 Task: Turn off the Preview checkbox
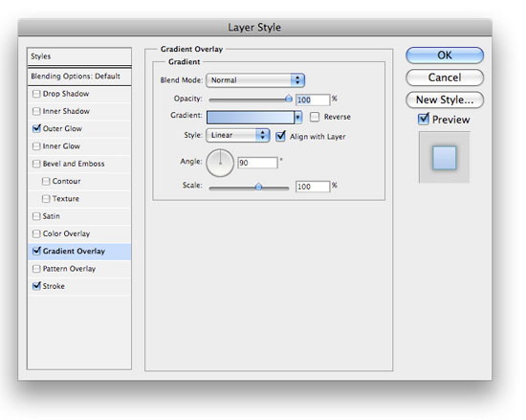(x=424, y=119)
